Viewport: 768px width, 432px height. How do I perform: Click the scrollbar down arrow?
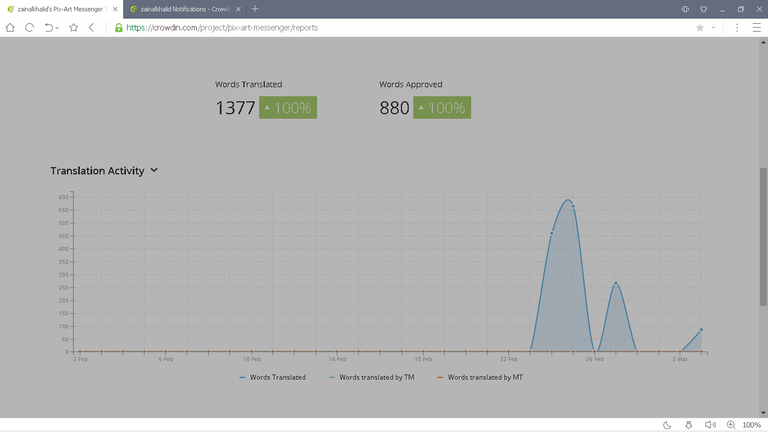point(763,413)
